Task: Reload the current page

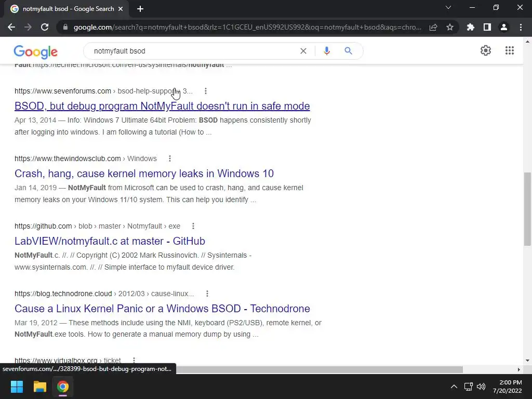Action: point(45,27)
